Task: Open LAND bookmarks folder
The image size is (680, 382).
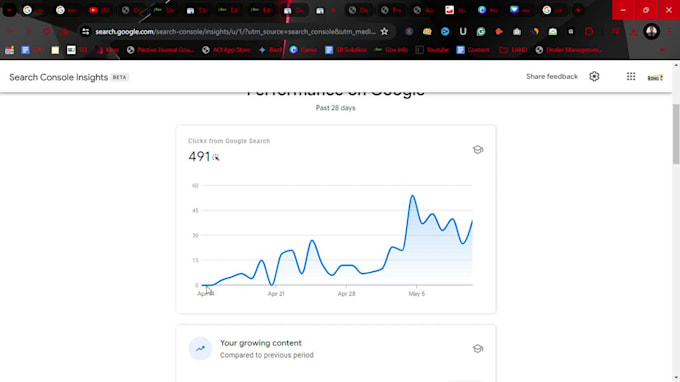Action: pos(513,50)
